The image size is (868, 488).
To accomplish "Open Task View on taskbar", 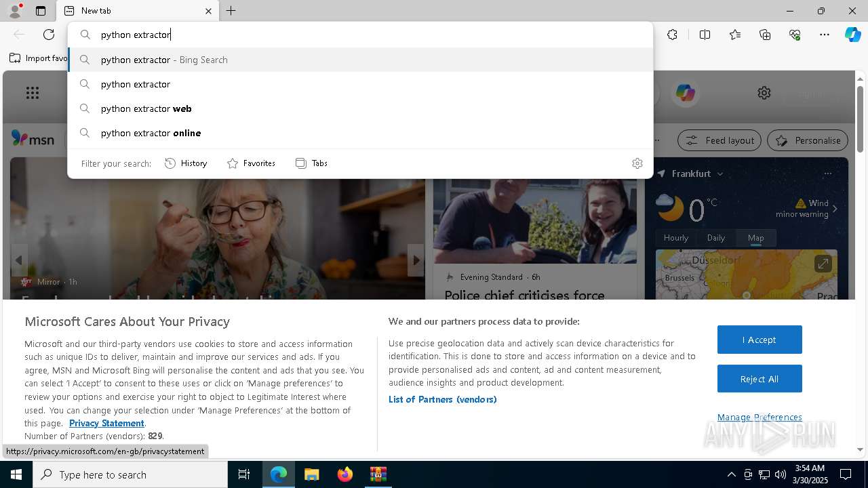I will tap(244, 474).
